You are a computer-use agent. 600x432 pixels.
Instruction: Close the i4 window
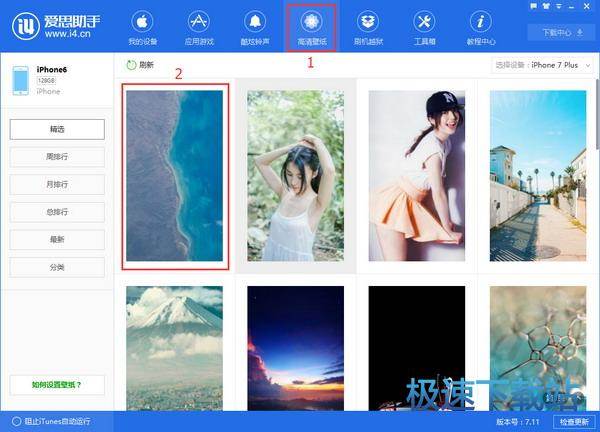tap(587, 6)
